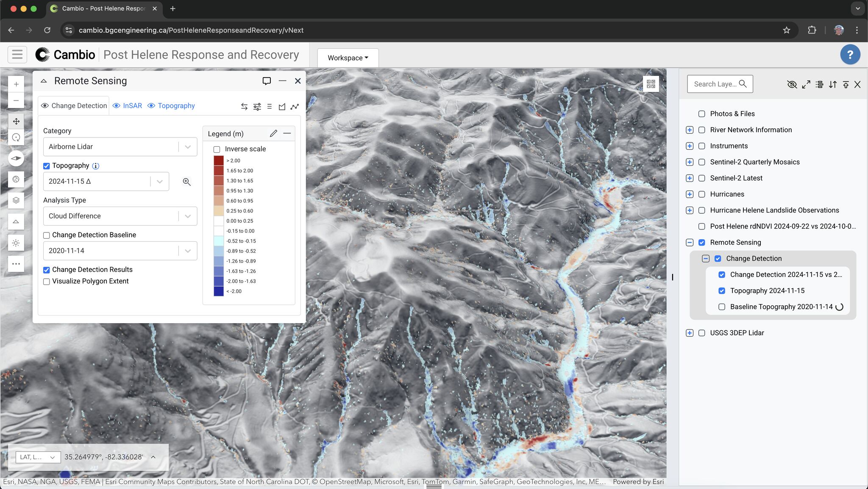
Task: Expand the USGS 3DEP Lidar group
Action: pyautogui.click(x=690, y=333)
